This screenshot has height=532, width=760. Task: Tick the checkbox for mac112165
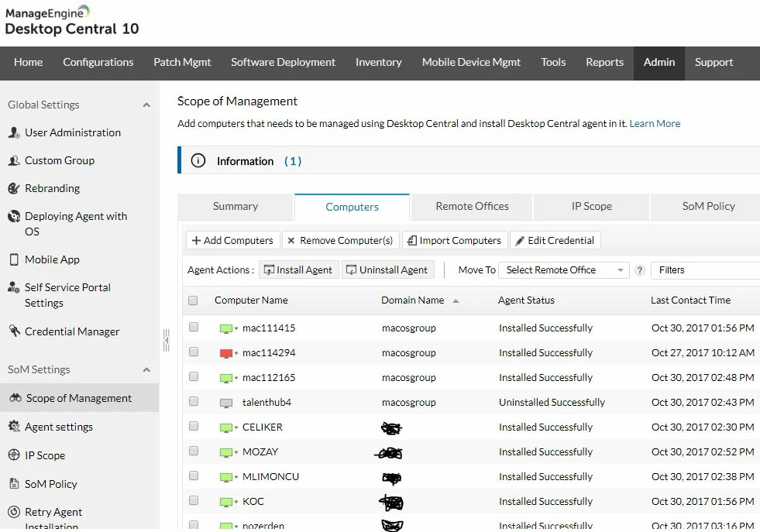pos(194,376)
